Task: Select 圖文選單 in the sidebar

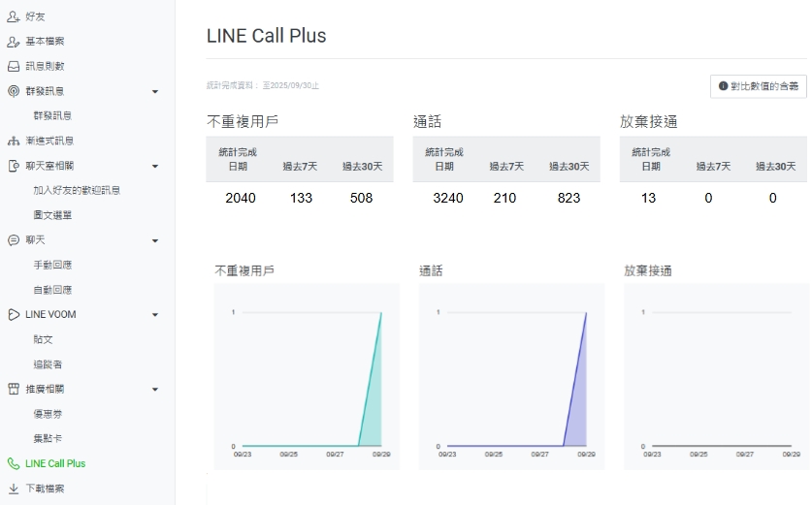Action: click(x=52, y=215)
